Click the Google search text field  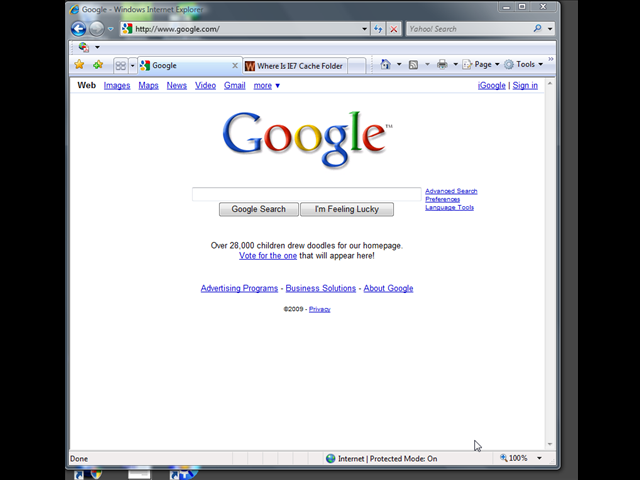(x=307, y=194)
